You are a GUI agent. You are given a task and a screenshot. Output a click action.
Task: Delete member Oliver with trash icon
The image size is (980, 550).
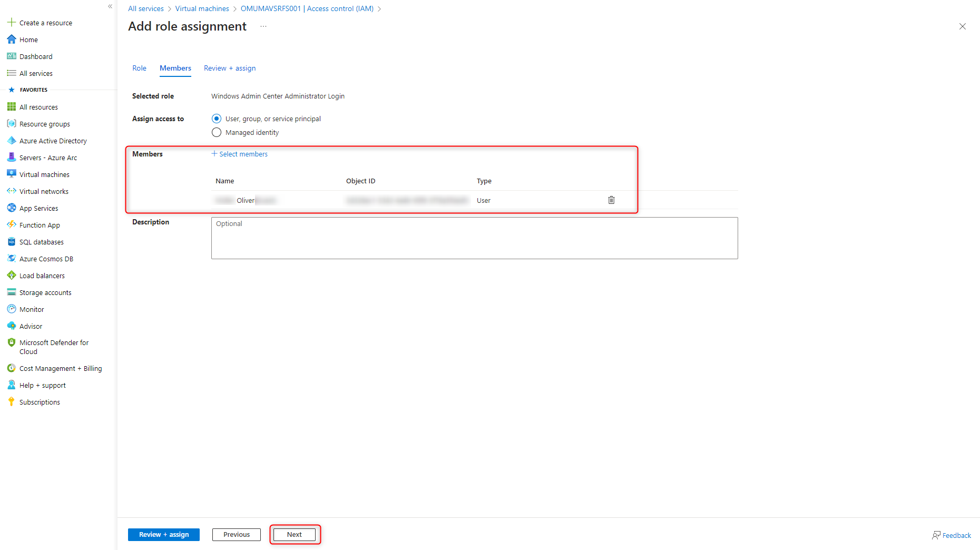(611, 200)
